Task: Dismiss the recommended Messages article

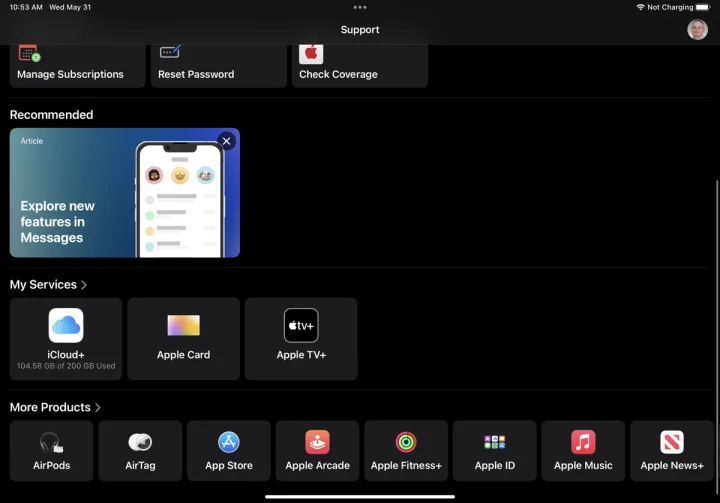Action: click(226, 141)
